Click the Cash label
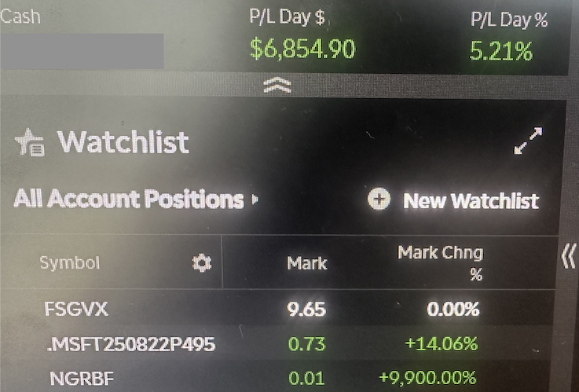This screenshot has width=579, height=392. pos(20,17)
